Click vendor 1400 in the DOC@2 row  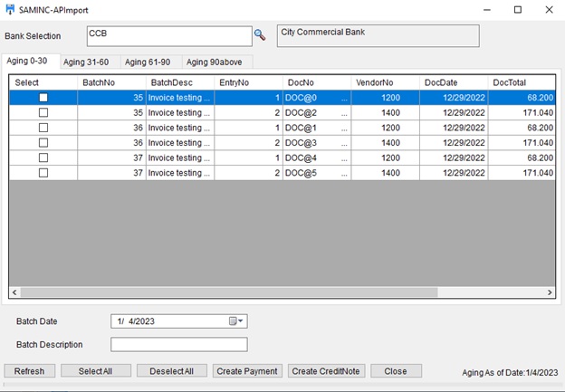click(386, 113)
